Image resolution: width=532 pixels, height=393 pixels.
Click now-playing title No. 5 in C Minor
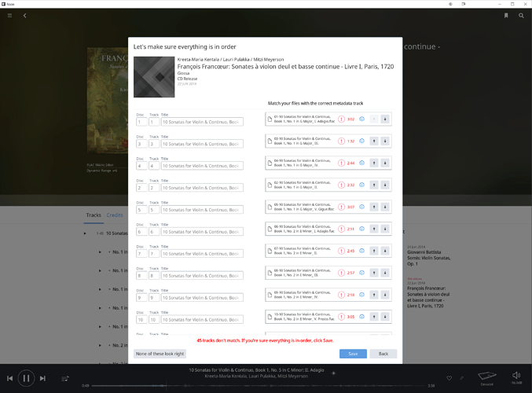point(256,370)
